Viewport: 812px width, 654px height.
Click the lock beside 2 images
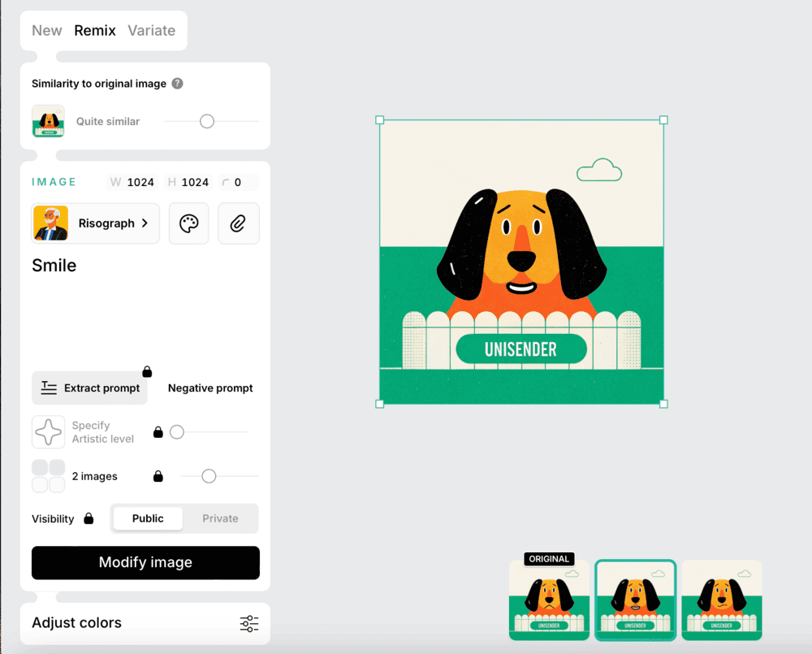158,476
